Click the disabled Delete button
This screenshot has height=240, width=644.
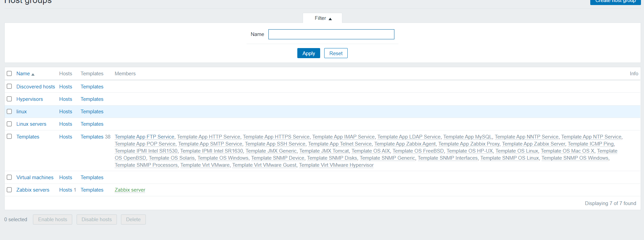pos(133,219)
